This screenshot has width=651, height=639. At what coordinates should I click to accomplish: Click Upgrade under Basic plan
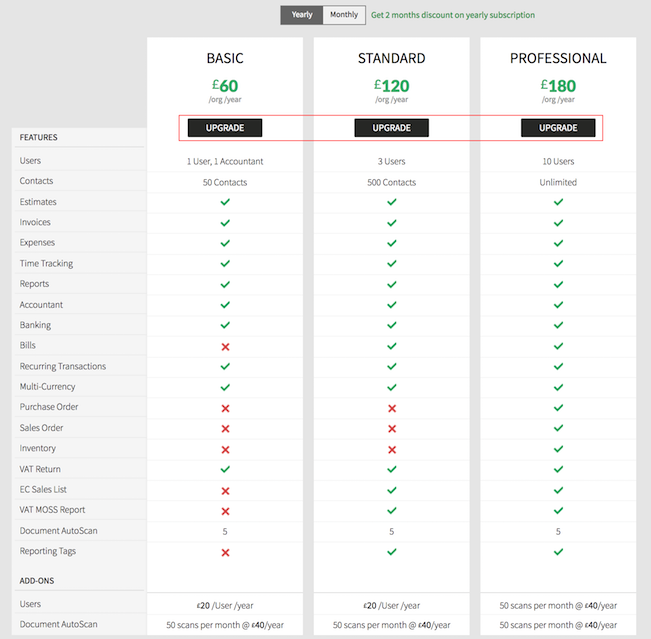(x=225, y=128)
